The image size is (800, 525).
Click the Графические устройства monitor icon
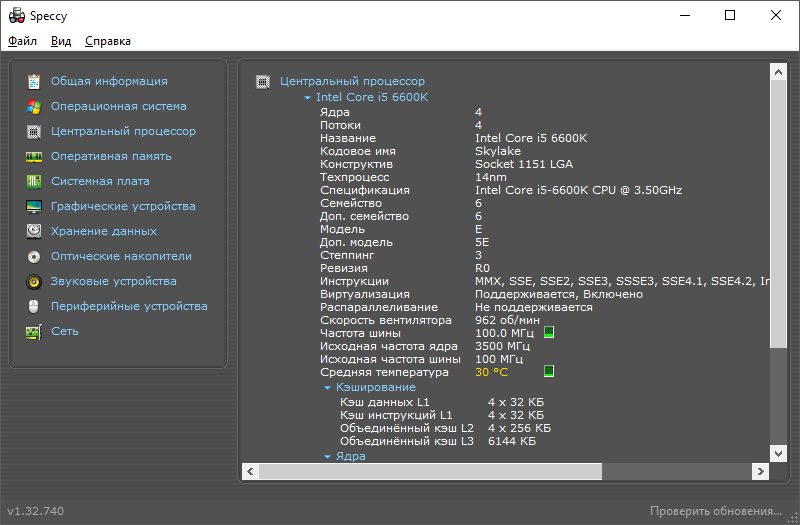[x=34, y=207]
